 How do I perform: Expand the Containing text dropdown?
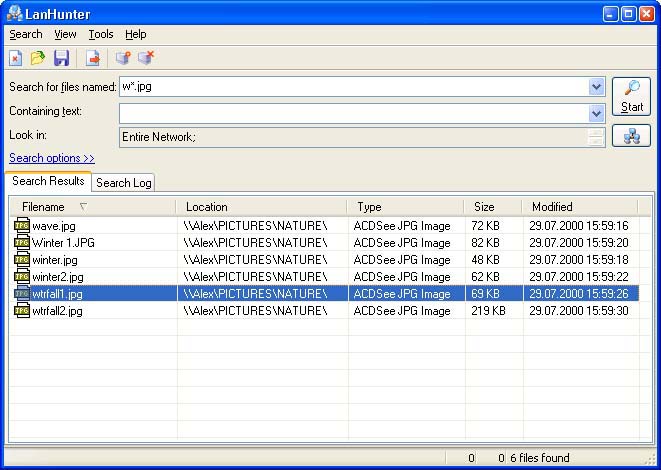(x=596, y=113)
